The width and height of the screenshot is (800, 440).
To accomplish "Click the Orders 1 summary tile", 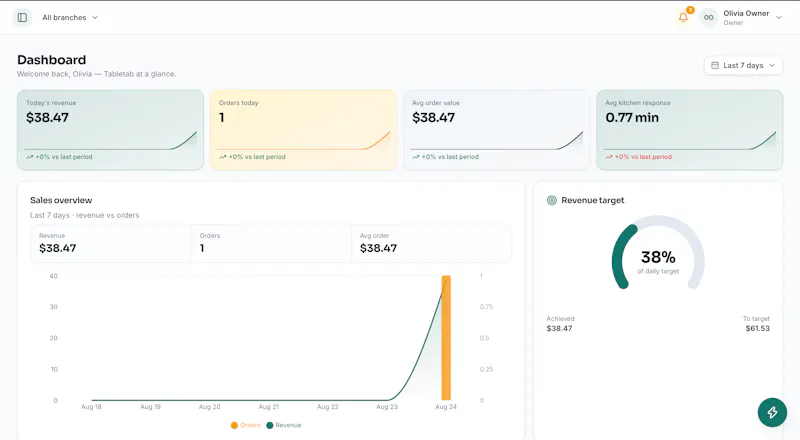I will (x=271, y=243).
